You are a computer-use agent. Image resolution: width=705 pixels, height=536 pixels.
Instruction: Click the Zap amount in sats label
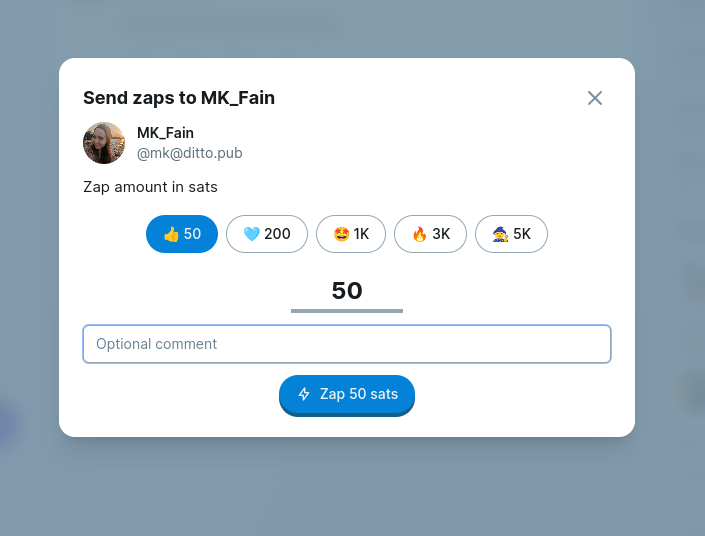pyautogui.click(x=150, y=187)
